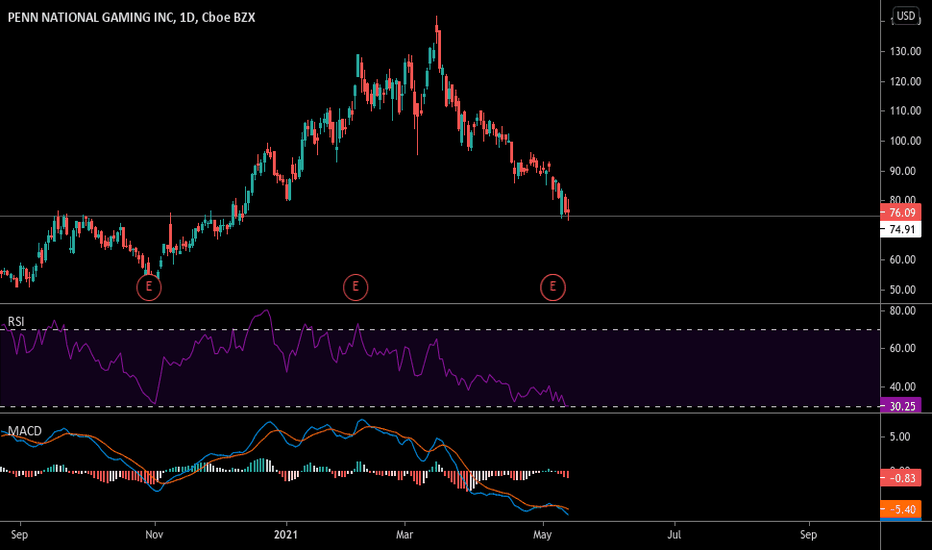
Task: Click the 130.00 price axis label
Action: click(905, 52)
